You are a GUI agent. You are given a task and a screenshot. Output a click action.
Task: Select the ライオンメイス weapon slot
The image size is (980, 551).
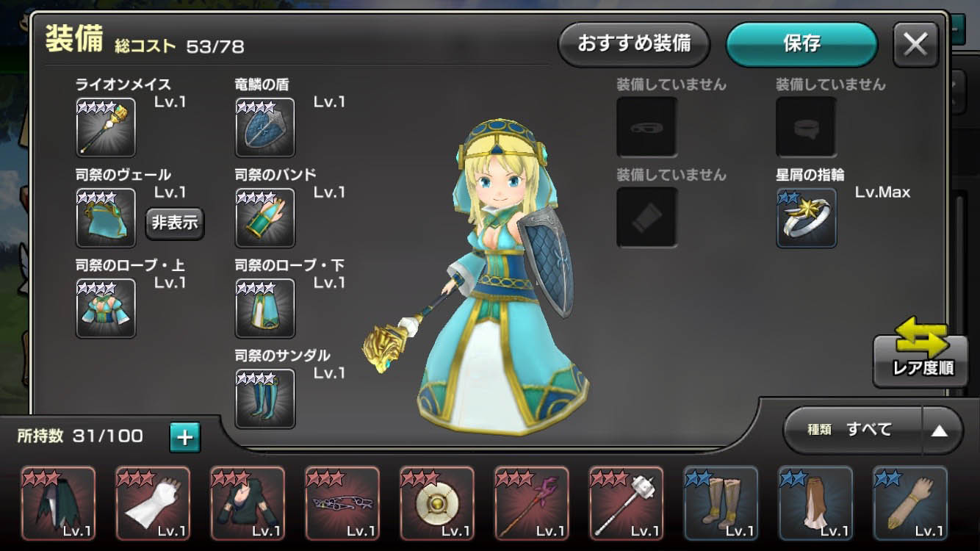(x=106, y=127)
